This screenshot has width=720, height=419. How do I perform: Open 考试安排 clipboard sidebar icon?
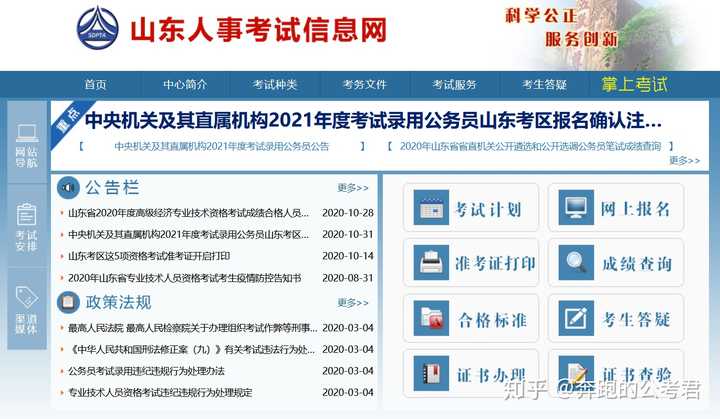(x=27, y=215)
